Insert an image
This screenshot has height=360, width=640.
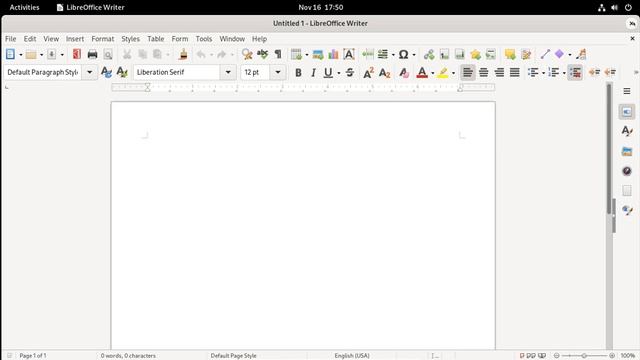[x=318, y=54]
